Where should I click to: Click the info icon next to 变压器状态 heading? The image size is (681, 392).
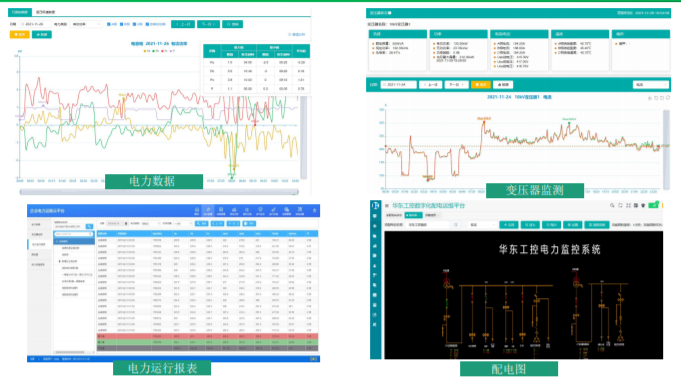coord(390,13)
